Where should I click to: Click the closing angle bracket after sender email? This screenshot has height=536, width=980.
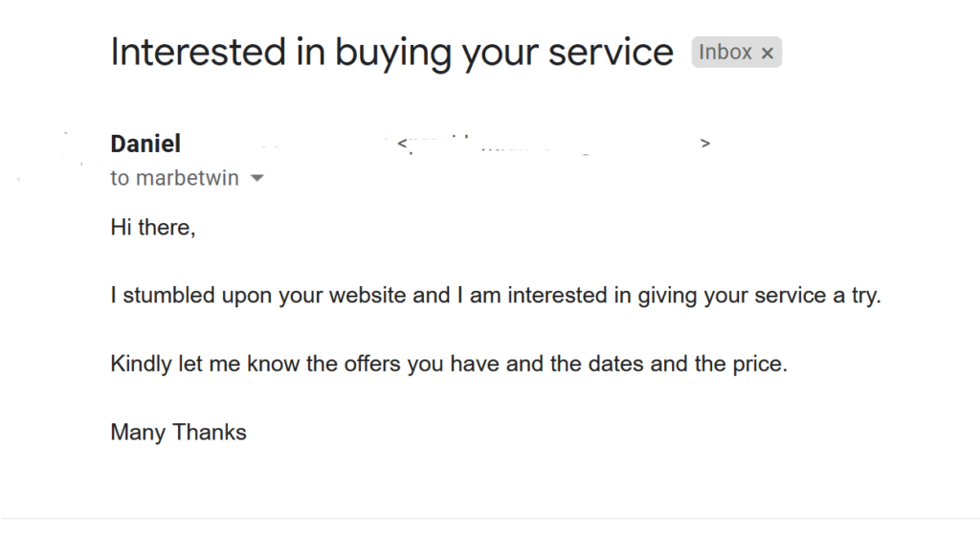tap(705, 143)
